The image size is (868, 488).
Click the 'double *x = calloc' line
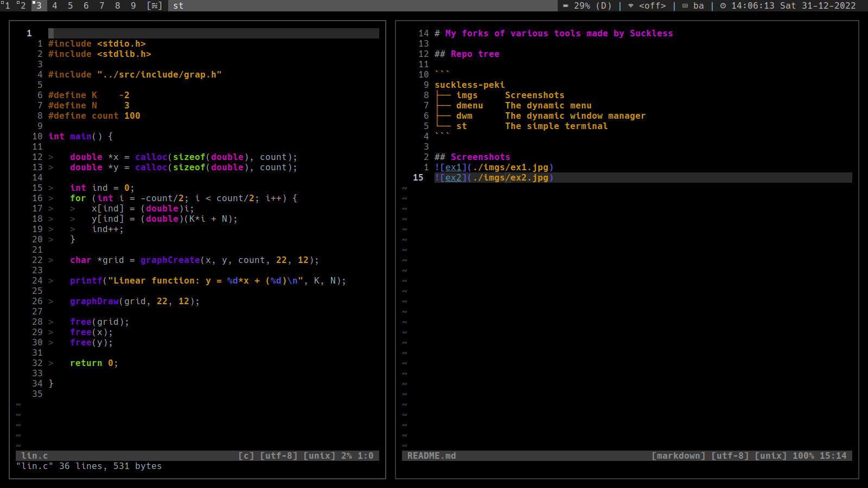point(184,157)
